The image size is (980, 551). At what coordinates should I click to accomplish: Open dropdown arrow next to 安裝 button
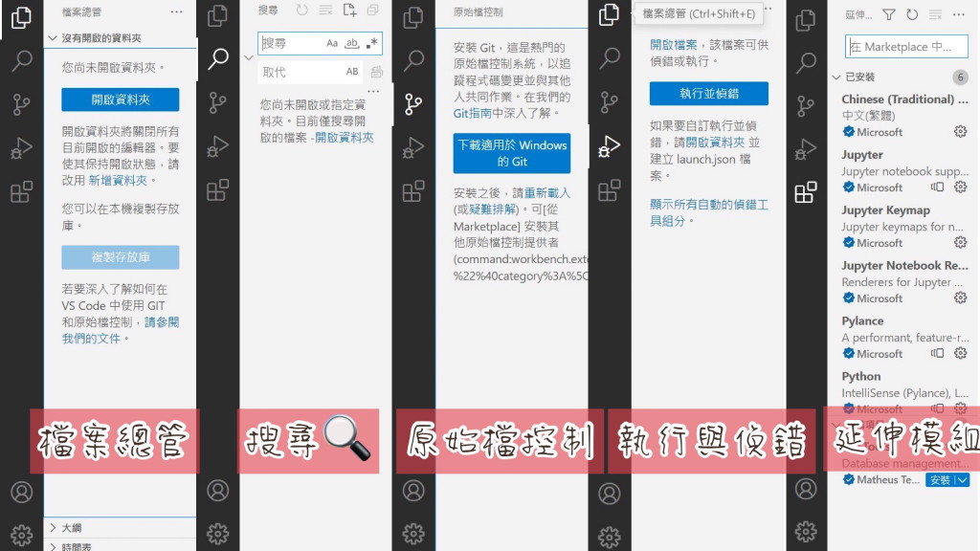tap(963, 480)
